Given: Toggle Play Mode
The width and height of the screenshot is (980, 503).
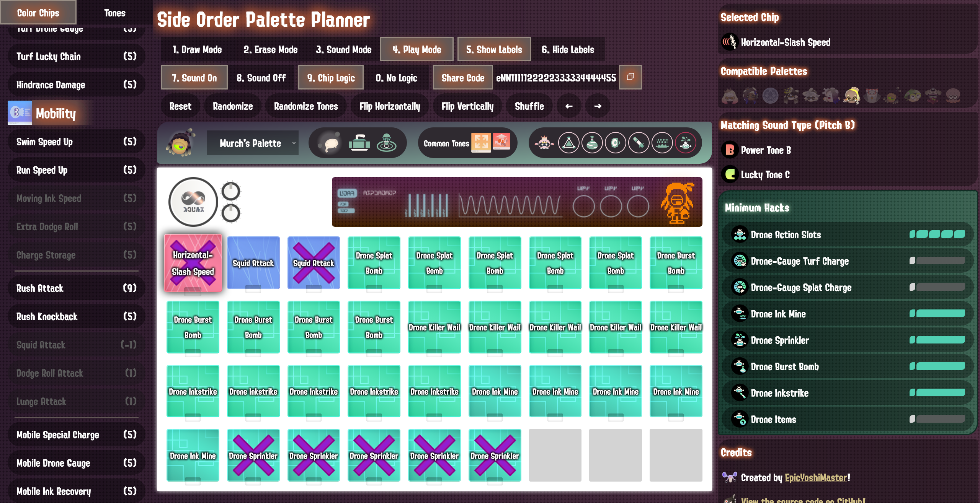Looking at the screenshot, I should point(417,49).
